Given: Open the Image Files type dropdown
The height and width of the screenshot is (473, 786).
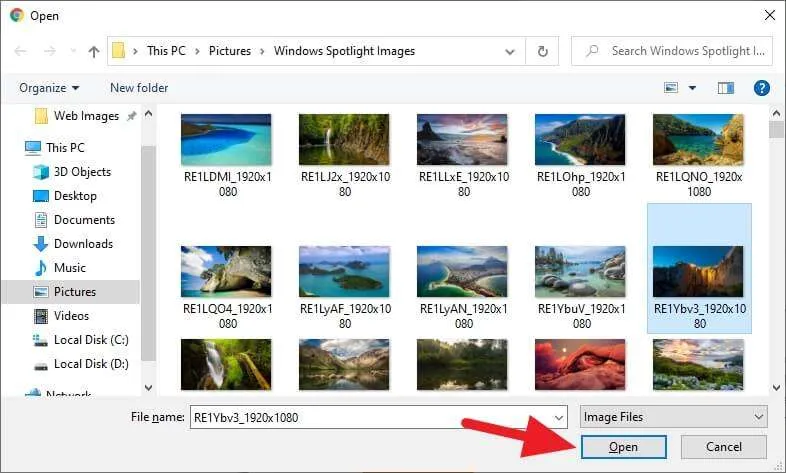Looking at the screenshot, I should [673, 417].
